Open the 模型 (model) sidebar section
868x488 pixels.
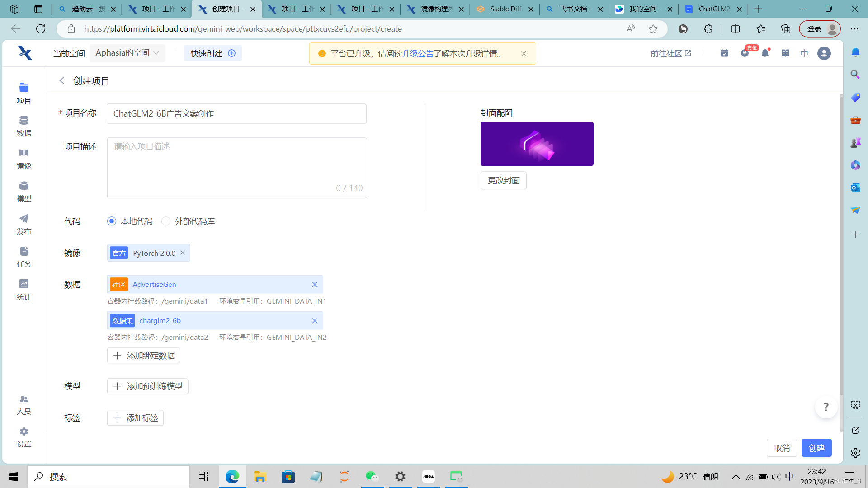[24, 192]
